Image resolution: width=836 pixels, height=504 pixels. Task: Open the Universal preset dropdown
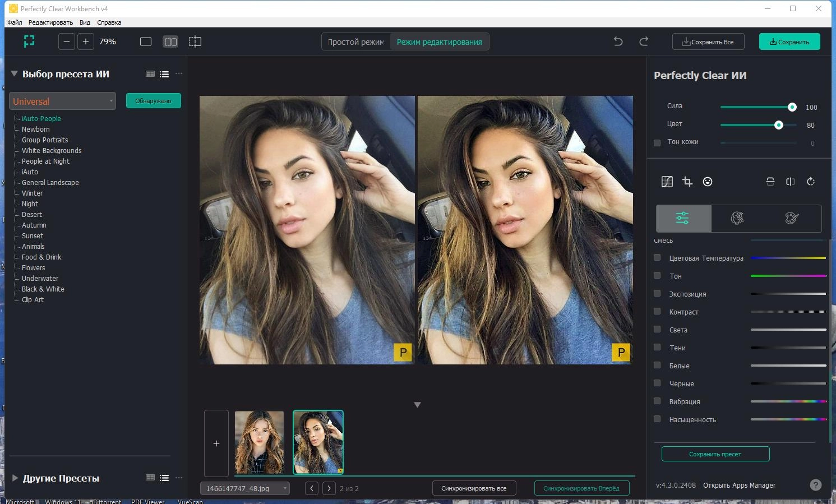click(63, 101)
